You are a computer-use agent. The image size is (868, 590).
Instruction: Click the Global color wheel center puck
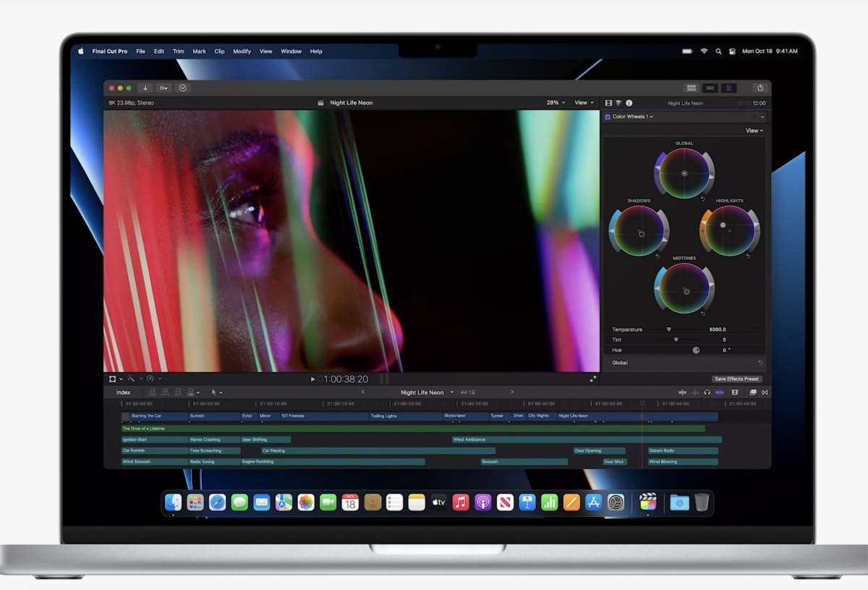[x=684, y=174]
